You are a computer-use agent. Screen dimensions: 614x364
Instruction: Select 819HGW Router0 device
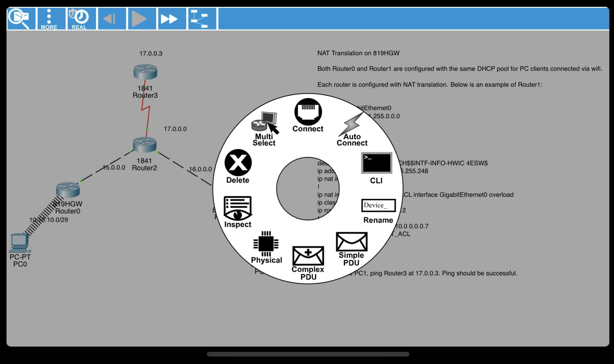click(x=68, y=190)
